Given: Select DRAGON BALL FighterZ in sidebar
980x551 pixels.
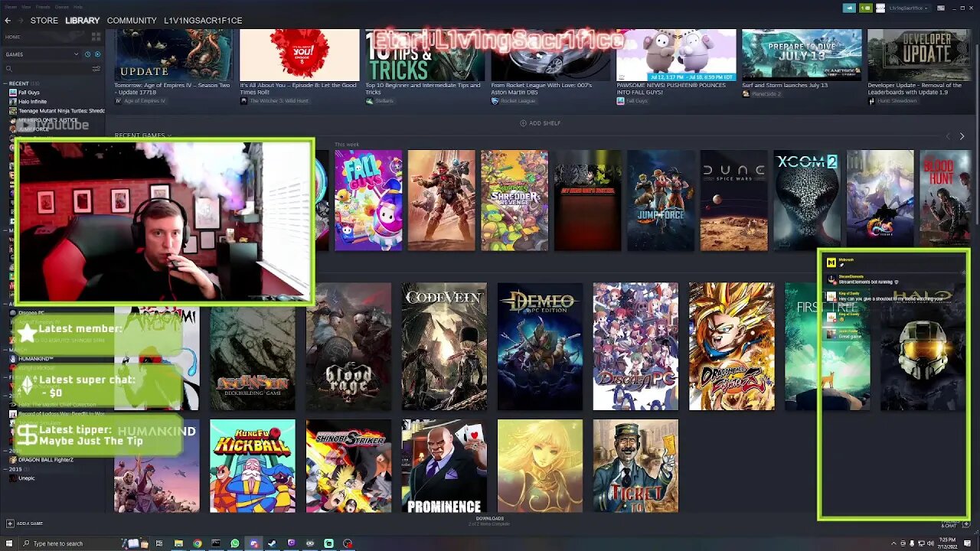Looking at the screenshot, I should tap(46, 459).
